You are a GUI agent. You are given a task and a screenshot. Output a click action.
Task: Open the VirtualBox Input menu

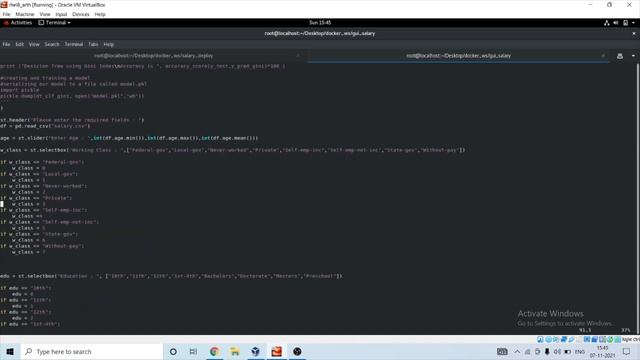tap(61, 14)
